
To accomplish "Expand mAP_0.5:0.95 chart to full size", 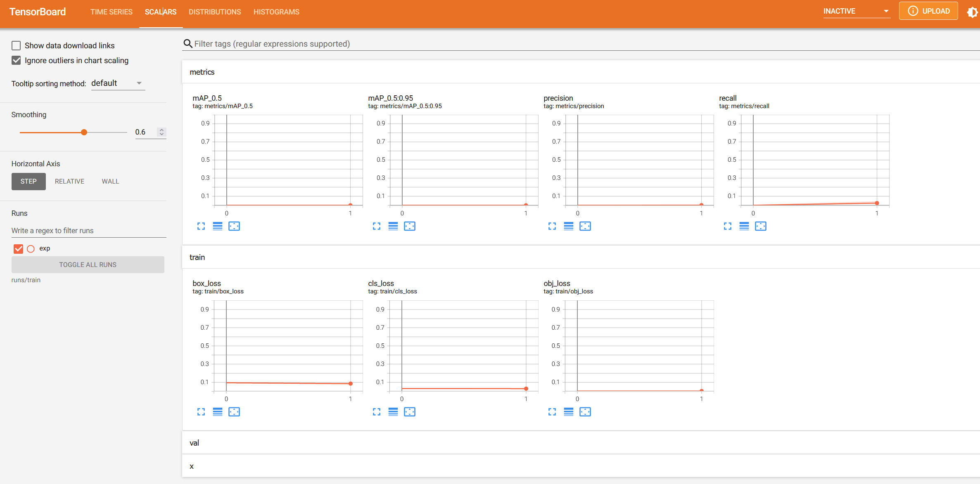I will click(x=377, y=226).
